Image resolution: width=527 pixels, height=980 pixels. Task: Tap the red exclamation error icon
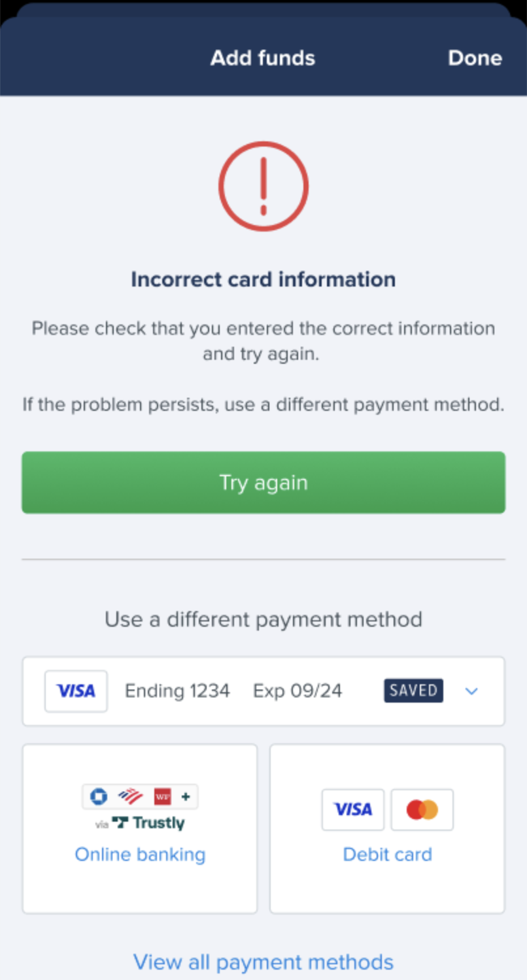pyautogui.click(x=263, y=186)
